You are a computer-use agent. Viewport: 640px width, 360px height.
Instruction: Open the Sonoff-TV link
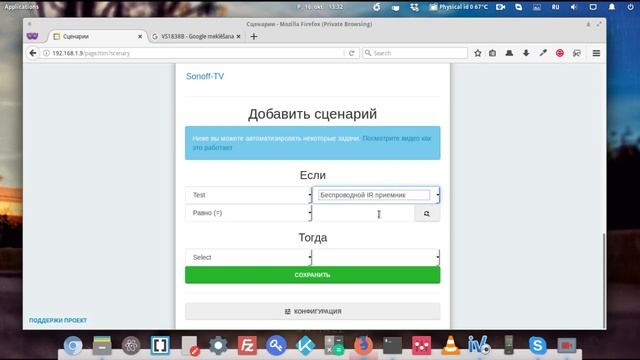click(205, 76)
